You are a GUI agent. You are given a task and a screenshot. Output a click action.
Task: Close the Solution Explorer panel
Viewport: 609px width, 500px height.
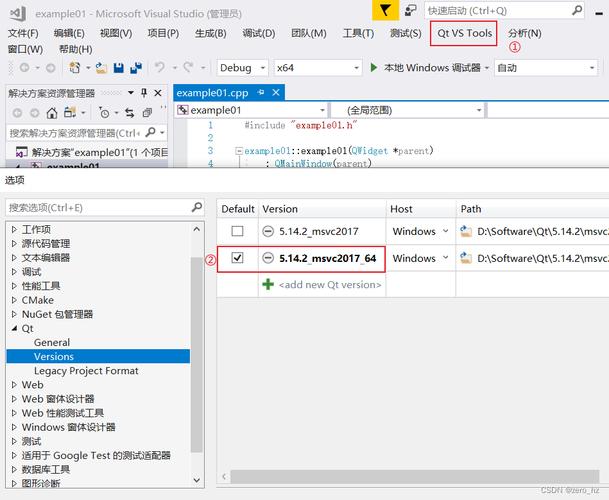tap(158, 93)
